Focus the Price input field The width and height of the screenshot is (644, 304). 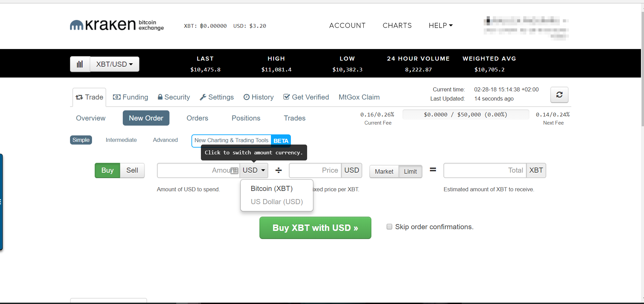tap(315, 170)
